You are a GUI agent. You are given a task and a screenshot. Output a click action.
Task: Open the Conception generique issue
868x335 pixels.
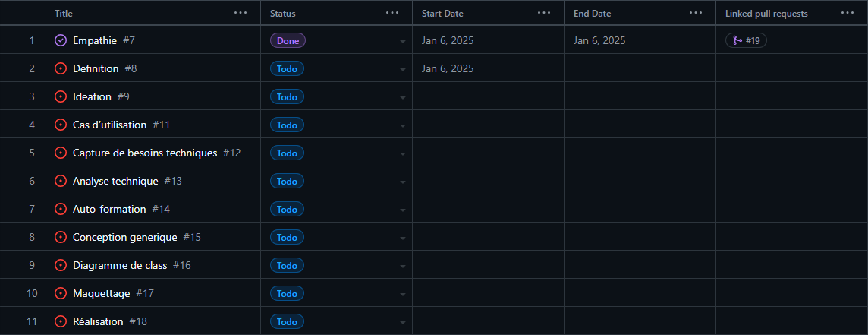pyautogui.click(x=125, y=237)
